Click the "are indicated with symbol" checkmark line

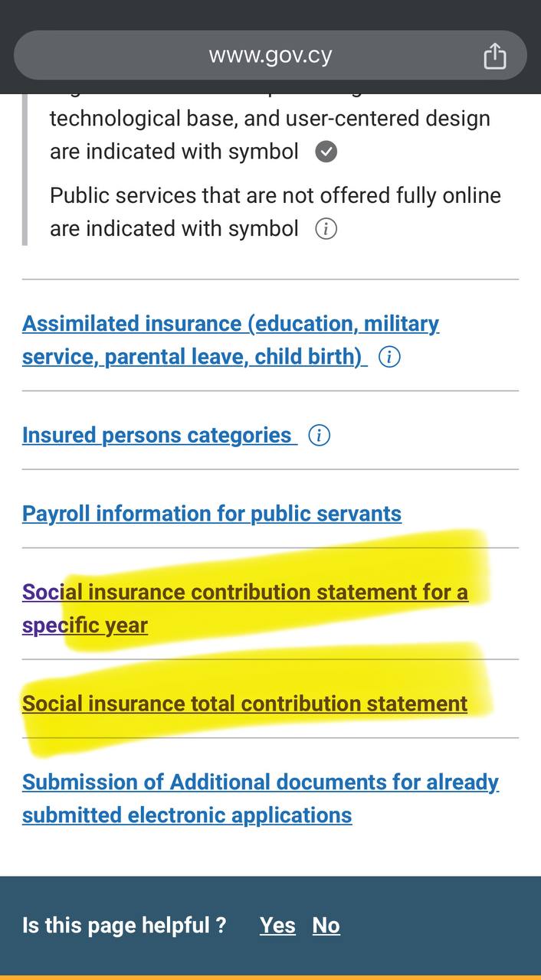(174, 152)
